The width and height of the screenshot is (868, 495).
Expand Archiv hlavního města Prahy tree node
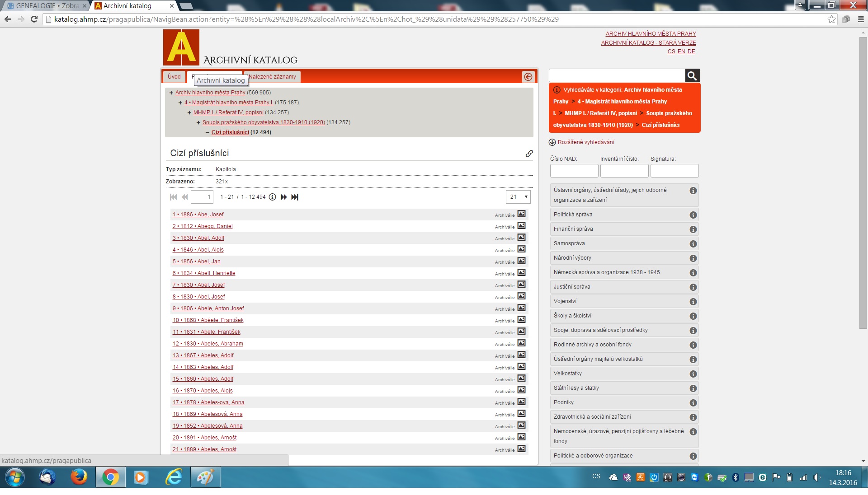(x=171, y=93)
